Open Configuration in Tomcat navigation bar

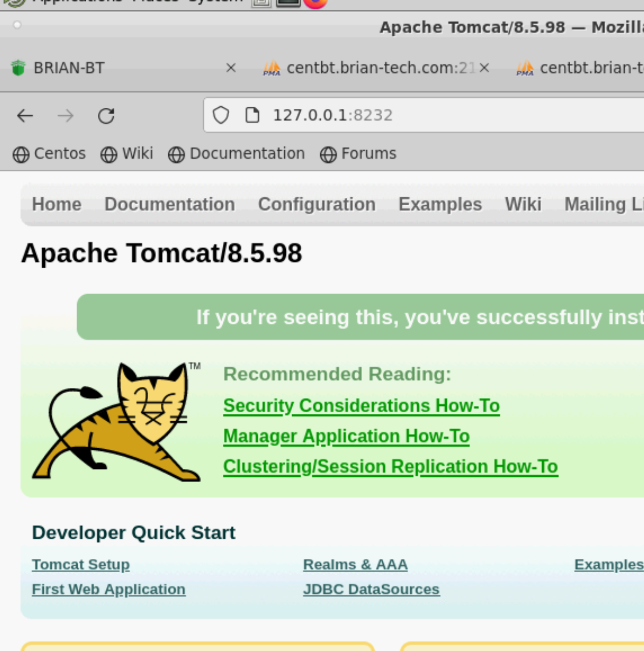coord(317,204)
